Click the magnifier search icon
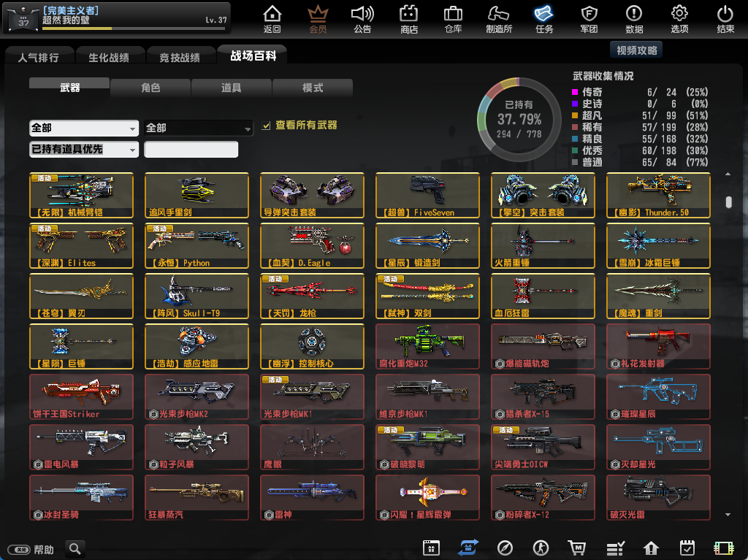748x560 pixels. tap(75, 548)
